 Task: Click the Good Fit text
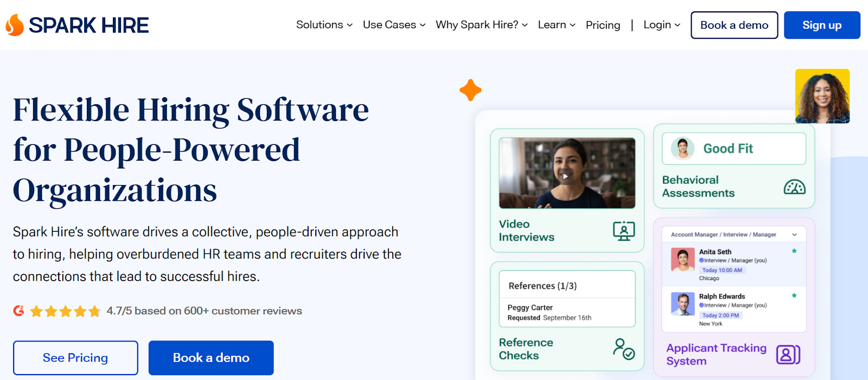tap(728, 149)
